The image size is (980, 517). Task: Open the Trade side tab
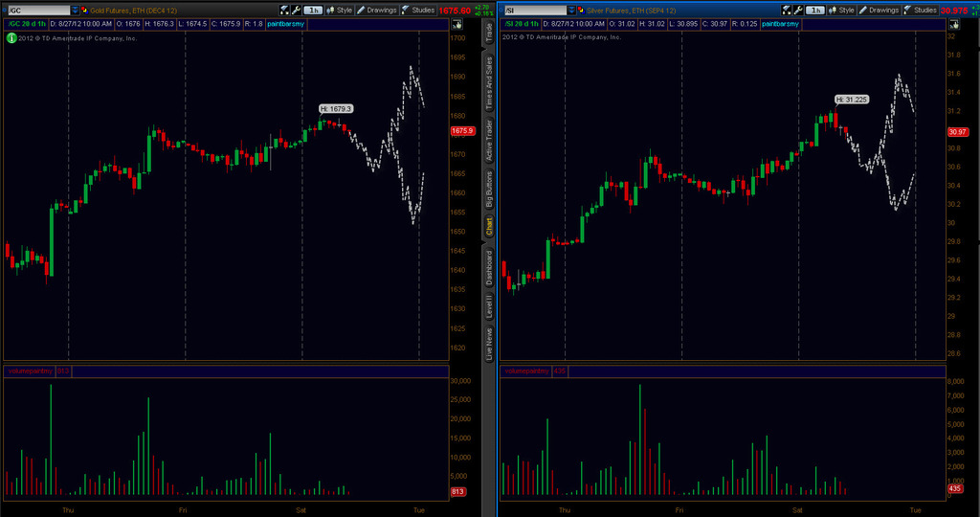click(489, 33)
